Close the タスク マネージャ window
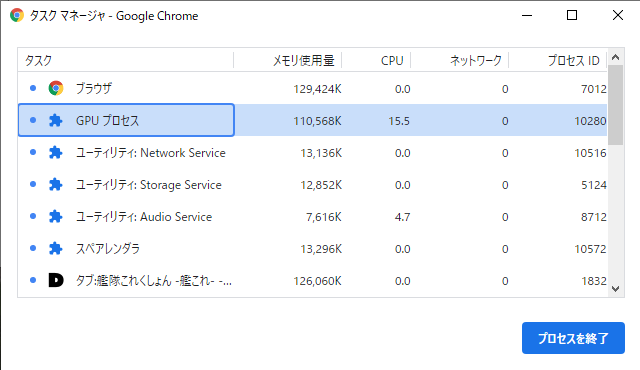The height and width of the screenshot is (370, 640). point(618,15)
